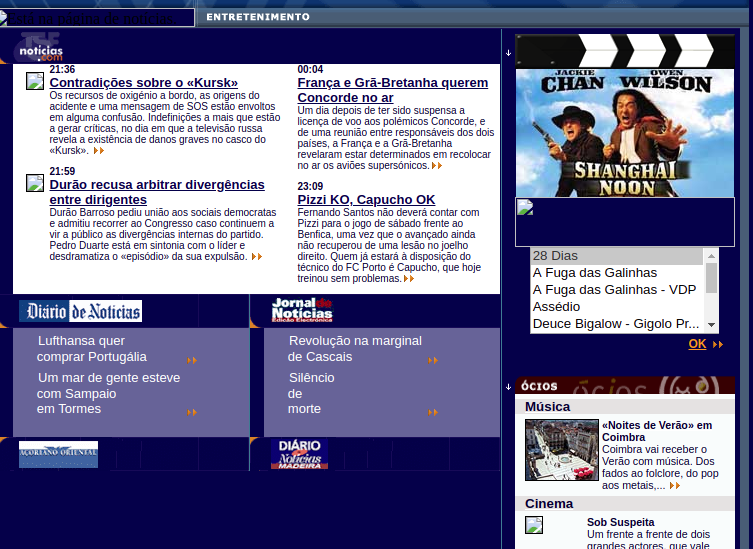Click the movie list scroll-up arrow

point(711,256)
